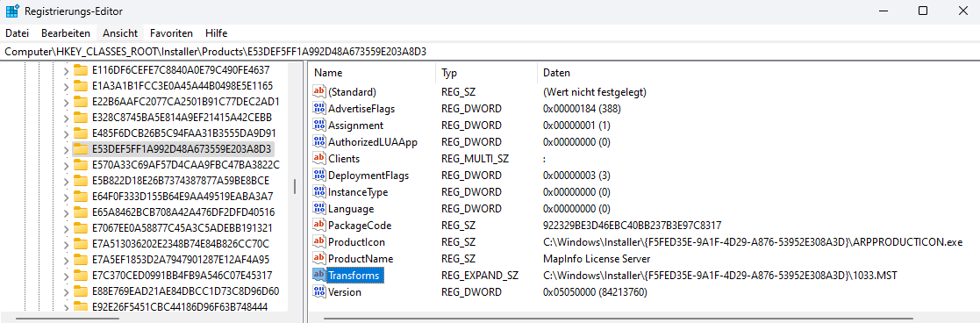Expand key E328C8745BA5E814A9EF21415A42CEBB

[66, 118]
